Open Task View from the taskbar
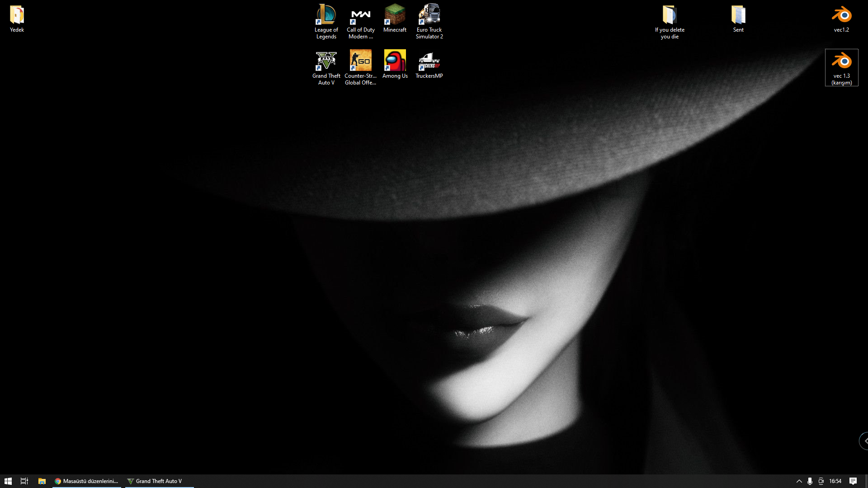868x488 pixels. [24, 481]
